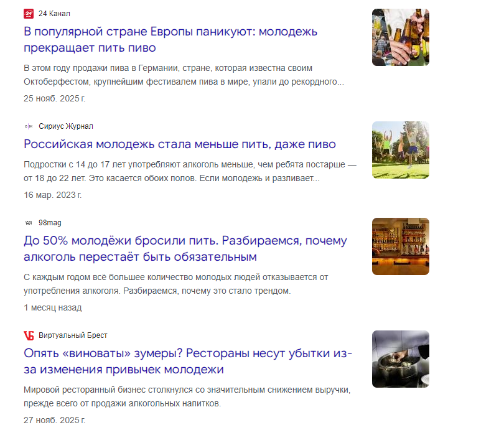Click the Виртуальный Брест red logo icon
This screenshot has height=430, width=504.
coord(29,335)
